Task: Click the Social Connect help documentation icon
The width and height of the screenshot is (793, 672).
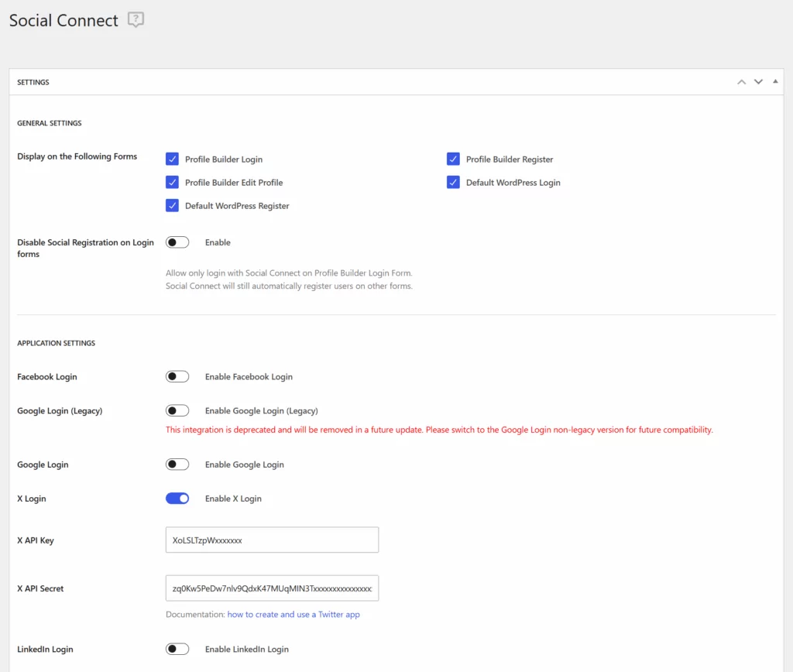Action: (136, 21)
